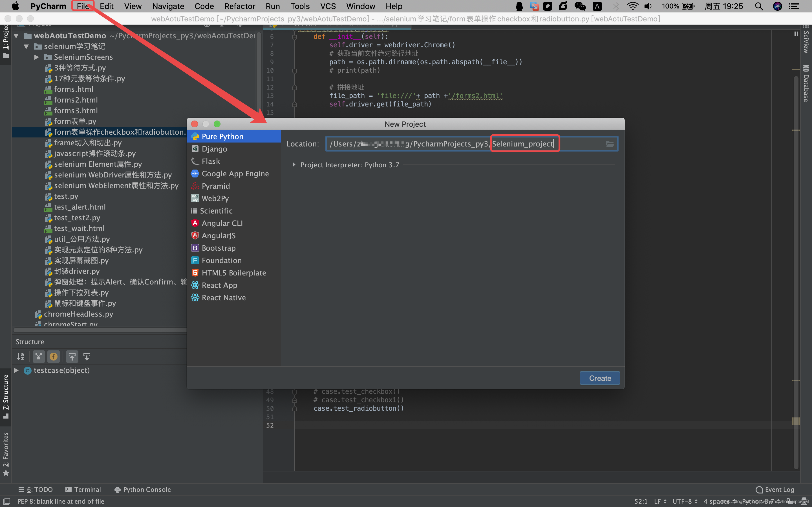Viewport: 812px width, 507px height.
Task: Toggle Show Fields button in Structure
Action: pyautogui.click(x=54, y=356)
